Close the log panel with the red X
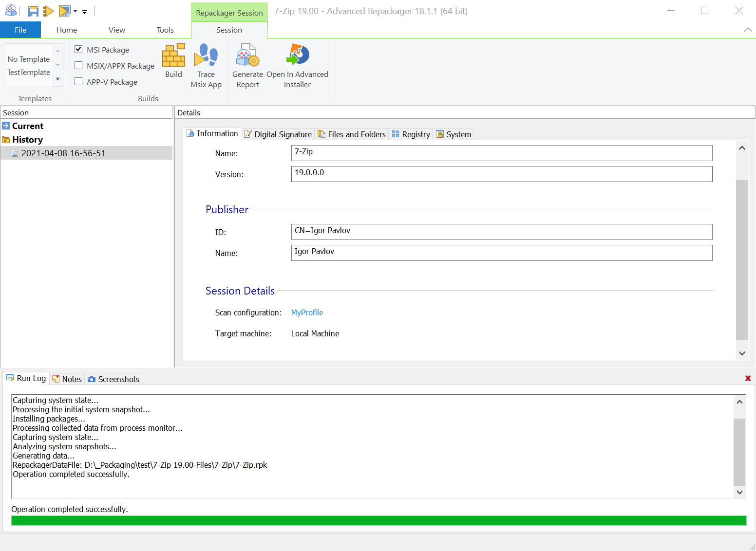 [748, 378]
